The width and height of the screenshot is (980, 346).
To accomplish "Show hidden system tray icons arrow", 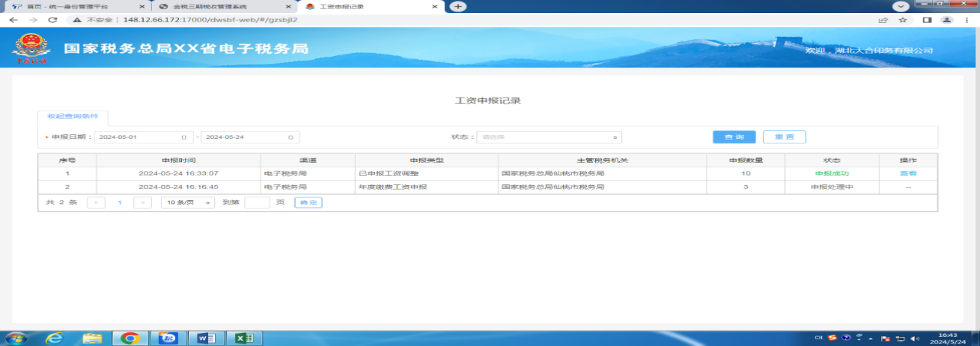I will [871, 338].
